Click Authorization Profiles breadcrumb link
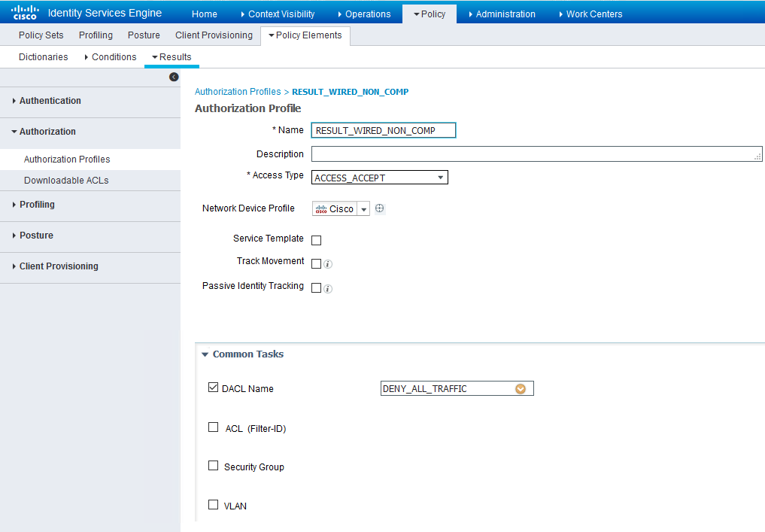 [x=238, y=92]
